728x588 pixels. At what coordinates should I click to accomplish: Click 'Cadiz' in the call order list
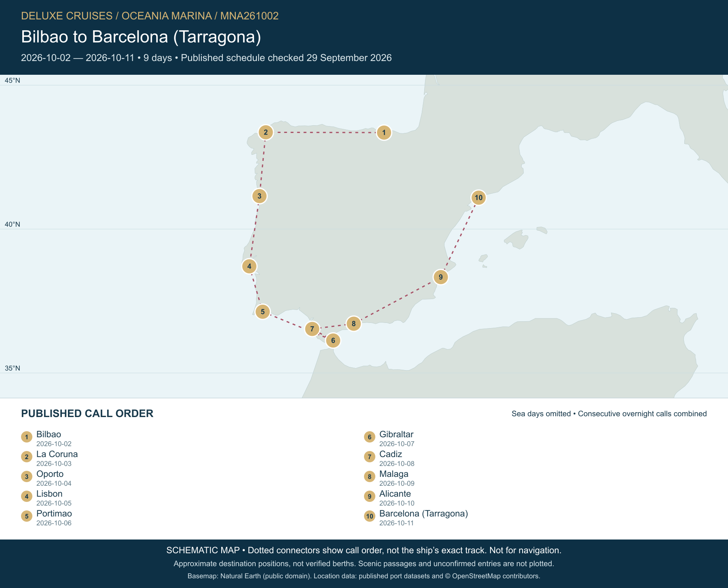pyautogui.click(x=391, y=454)
